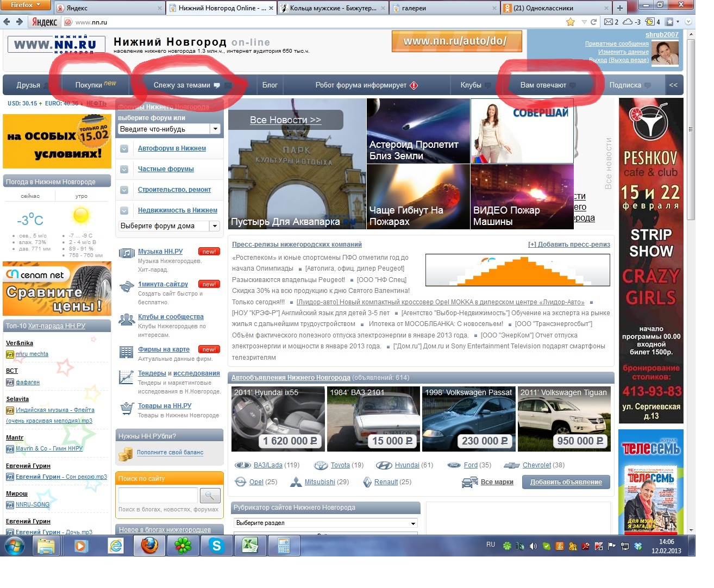Collapse nav bar with << button
The width and height of the screenshot is (714, 588).
(x=673, y=85)
